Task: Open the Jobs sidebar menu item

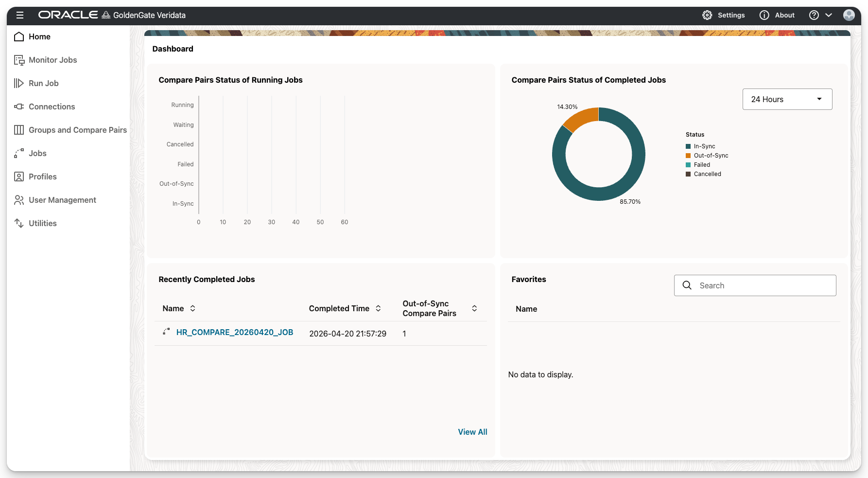Action: (x=37, y=154)
